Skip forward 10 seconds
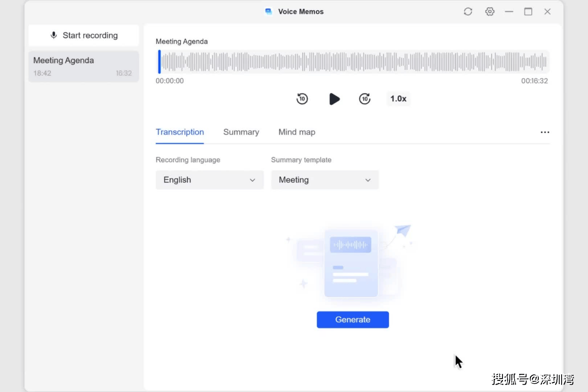588x392 pixels. [365, 99]
